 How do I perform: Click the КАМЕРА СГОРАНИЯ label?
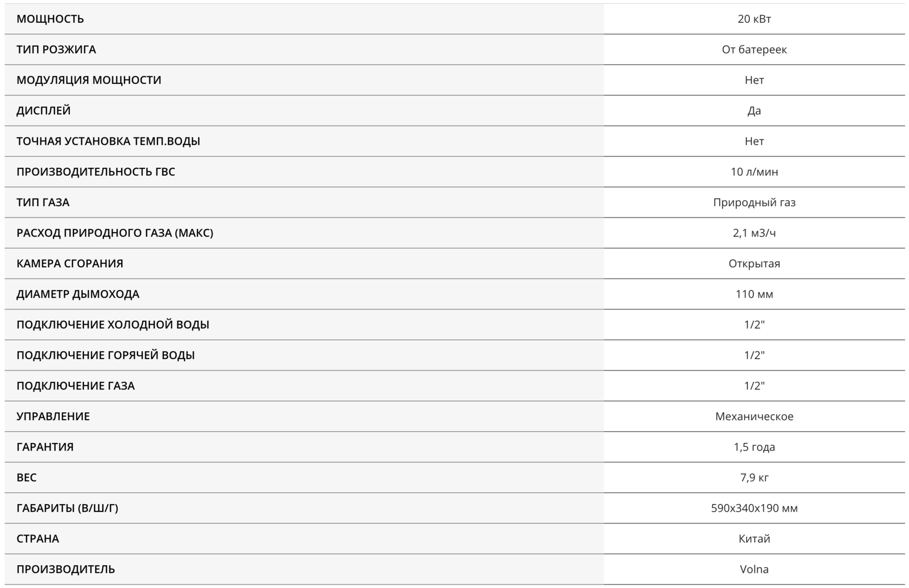(70, 263)
